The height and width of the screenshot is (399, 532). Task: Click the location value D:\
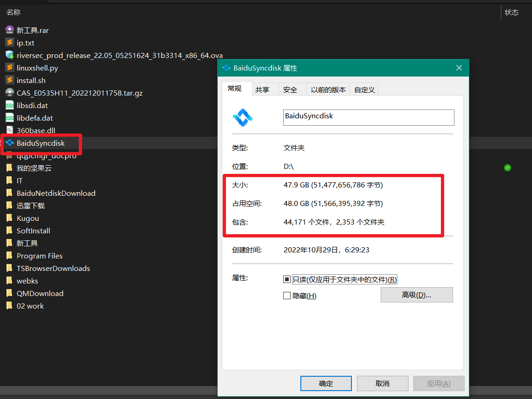[x=288, y=167]
